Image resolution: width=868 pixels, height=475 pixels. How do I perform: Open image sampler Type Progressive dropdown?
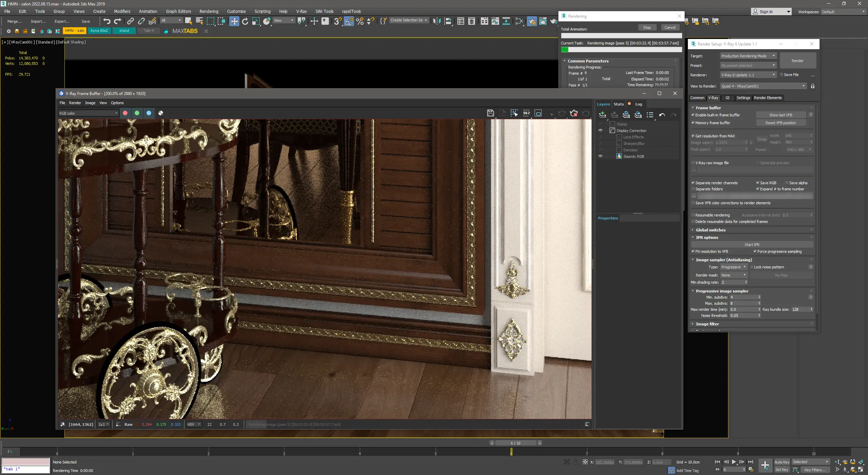click(x=733, y=267)
